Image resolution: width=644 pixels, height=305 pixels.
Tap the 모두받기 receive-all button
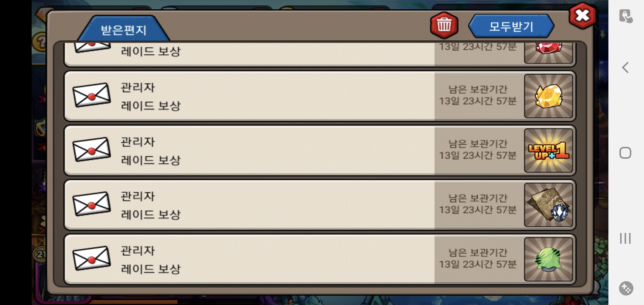[511, 26]
